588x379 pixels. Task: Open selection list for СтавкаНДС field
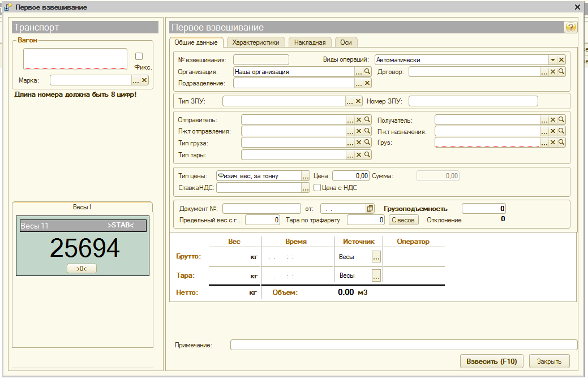coord(306,187)
